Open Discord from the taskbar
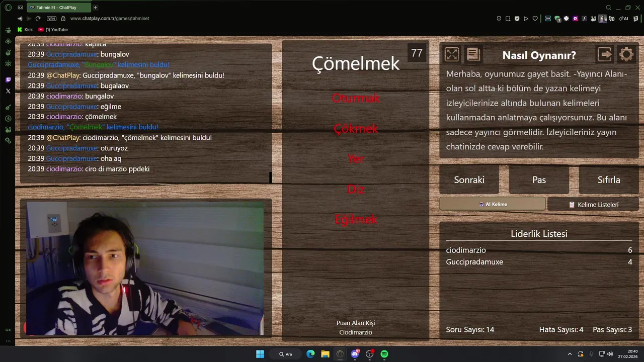 355,354
